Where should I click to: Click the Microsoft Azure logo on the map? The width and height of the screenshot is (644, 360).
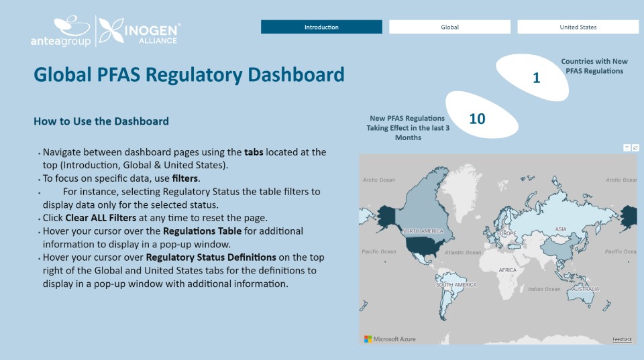[x=390, y=339]
